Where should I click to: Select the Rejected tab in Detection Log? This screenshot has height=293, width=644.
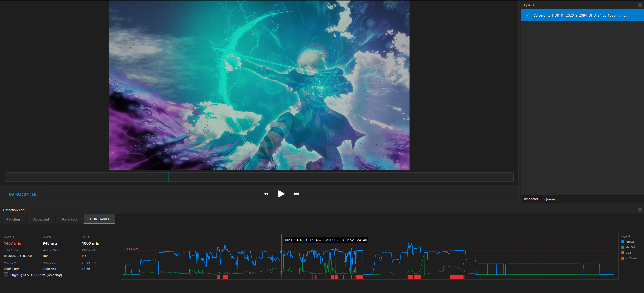pos(69,219)
